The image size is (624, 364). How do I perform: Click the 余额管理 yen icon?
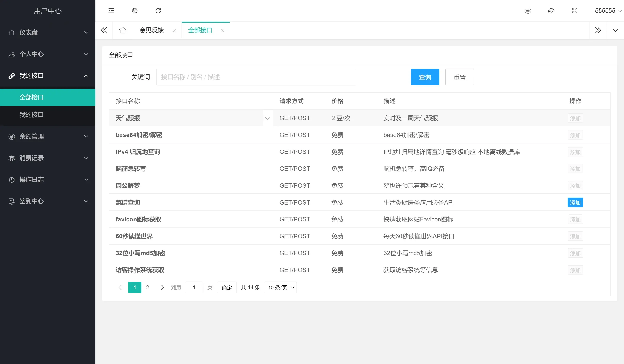point(12,136)
